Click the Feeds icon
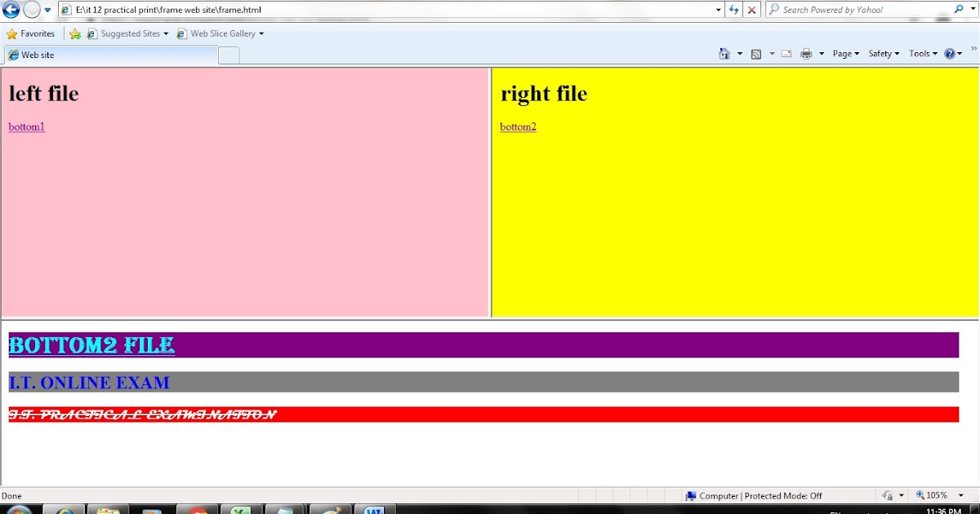980x514 pixels. [756, 54]
